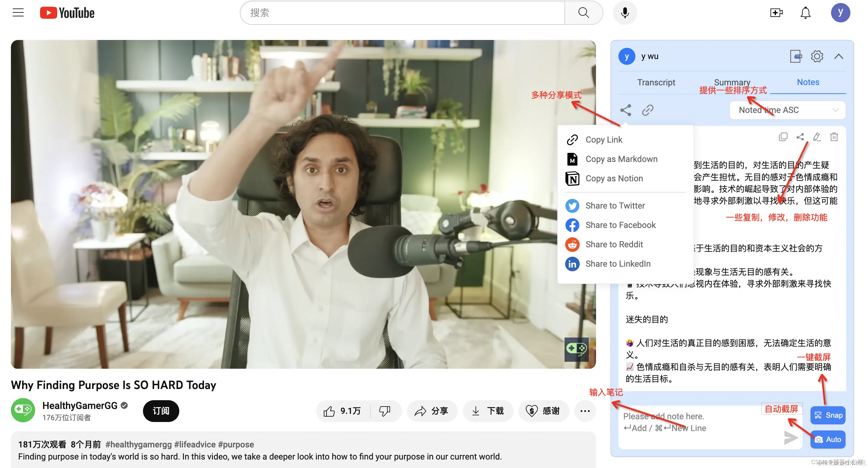This screenshot has width=868, height=468.
Task: Collapse the notes panel with chevron
Action: click(839, 56)
